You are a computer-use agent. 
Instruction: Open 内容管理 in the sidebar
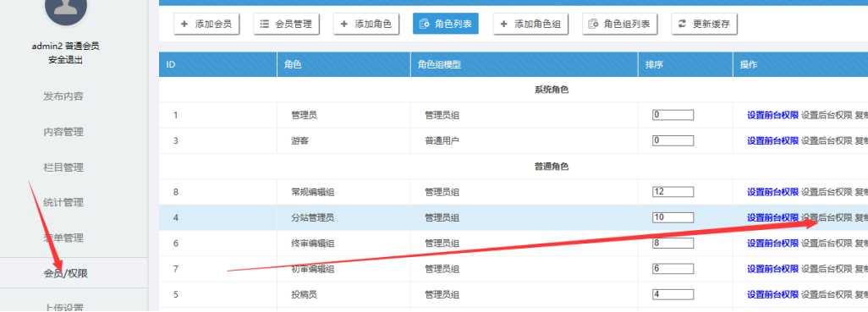point(63,132)
